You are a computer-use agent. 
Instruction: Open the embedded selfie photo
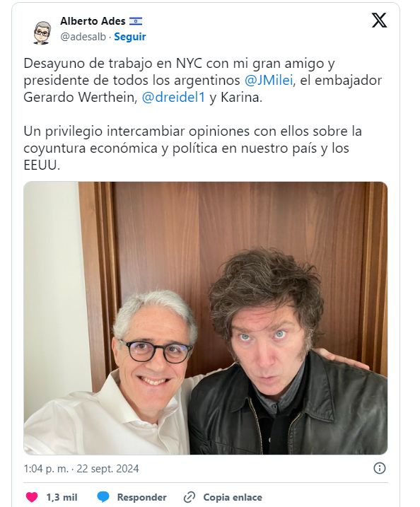point(205,317)
